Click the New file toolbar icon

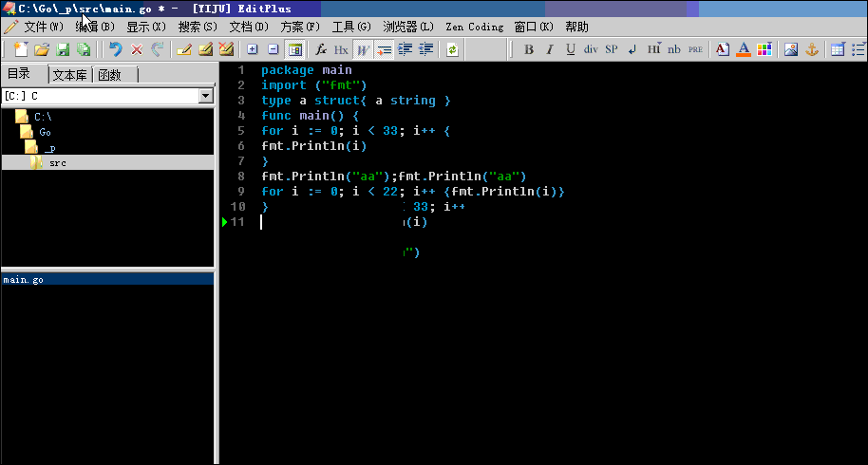coord(21,49)
